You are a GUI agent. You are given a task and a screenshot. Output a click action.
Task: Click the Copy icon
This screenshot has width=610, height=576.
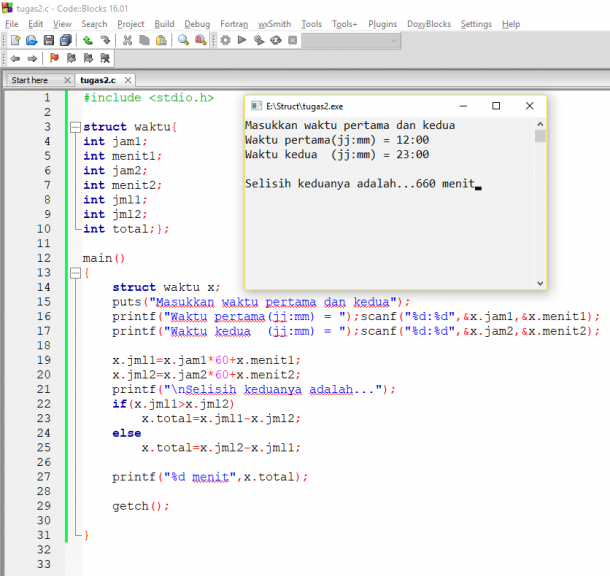coord(144,40)
